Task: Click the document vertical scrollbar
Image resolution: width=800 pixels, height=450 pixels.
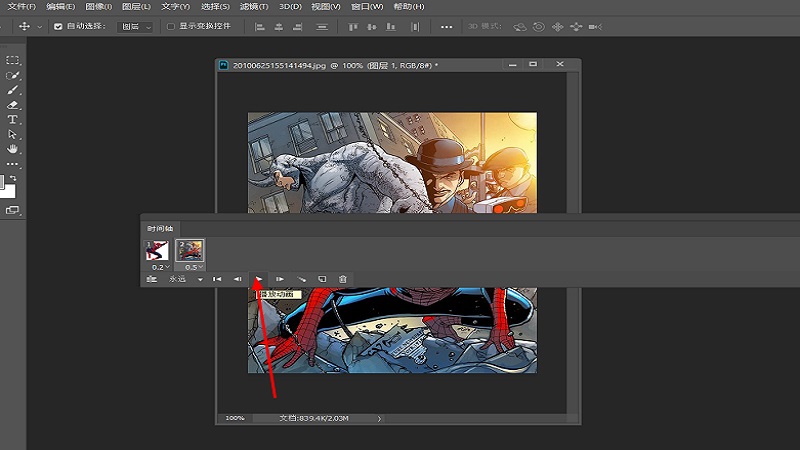Action: pos(572,242)
